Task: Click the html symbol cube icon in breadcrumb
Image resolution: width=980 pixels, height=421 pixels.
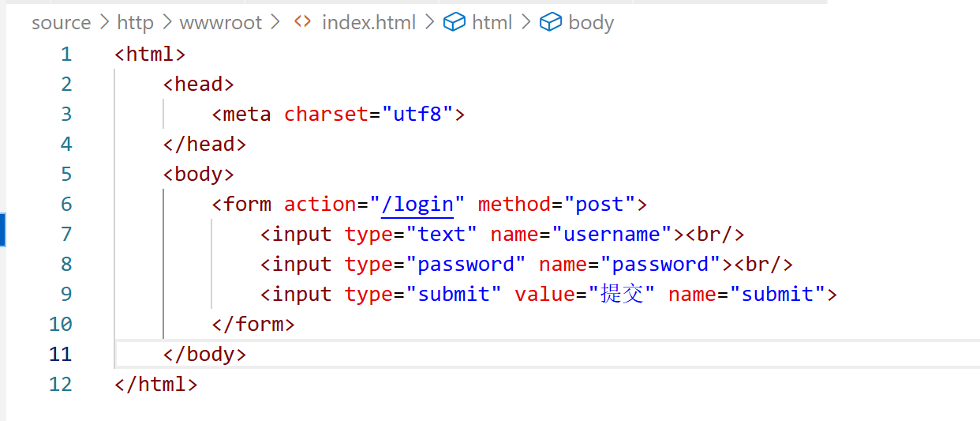Action: click(x=454, y=22)
